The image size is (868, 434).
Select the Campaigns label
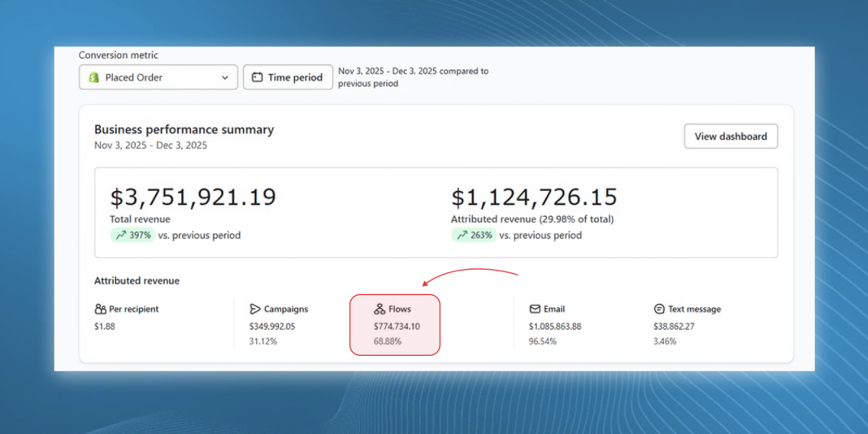(286, 309)
